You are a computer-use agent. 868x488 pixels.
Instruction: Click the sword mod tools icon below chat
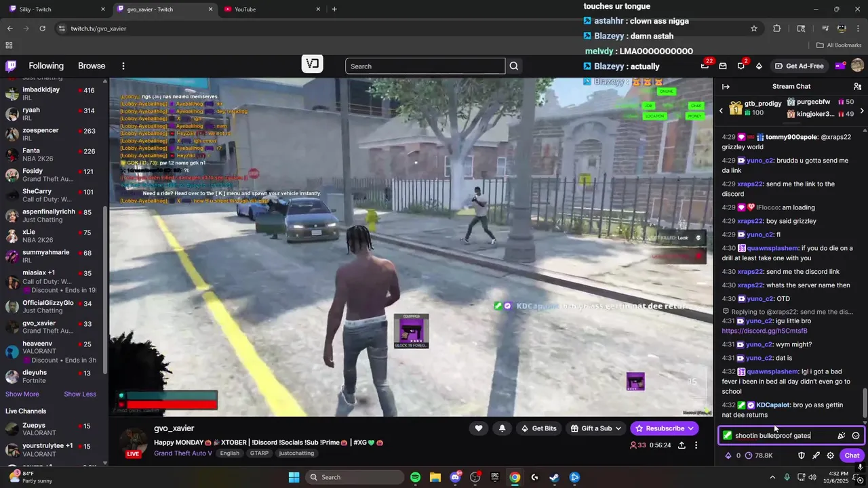(x=816, y=455)
